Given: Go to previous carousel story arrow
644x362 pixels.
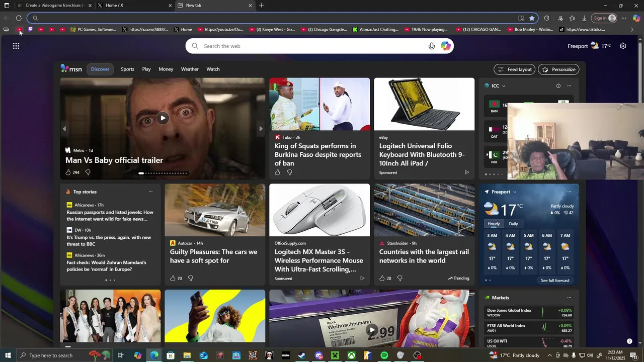Looking at the screenshot, I should pyautogui.click(x=64, y=129).
